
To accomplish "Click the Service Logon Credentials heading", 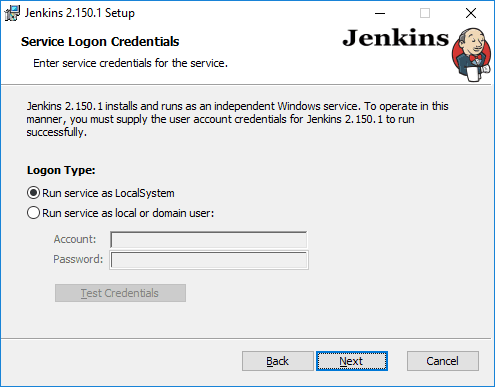I will pos(100,42).
